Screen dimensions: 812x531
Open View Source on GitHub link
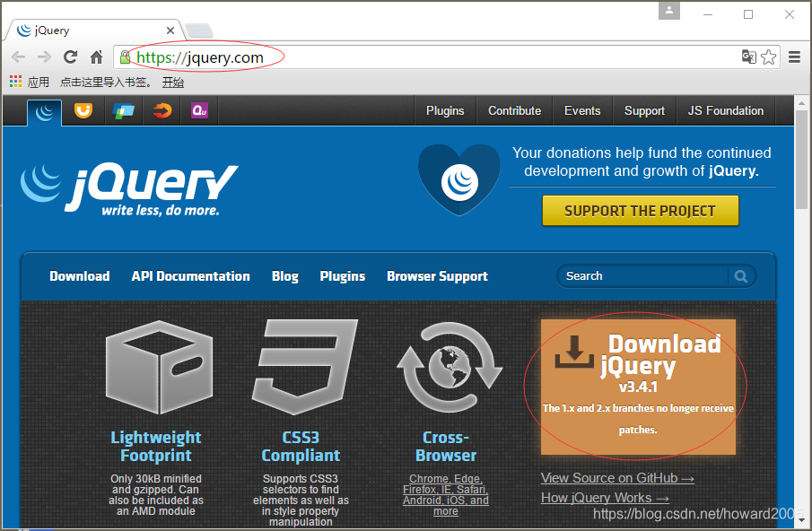pyautogui.click(x=617, y=478)
